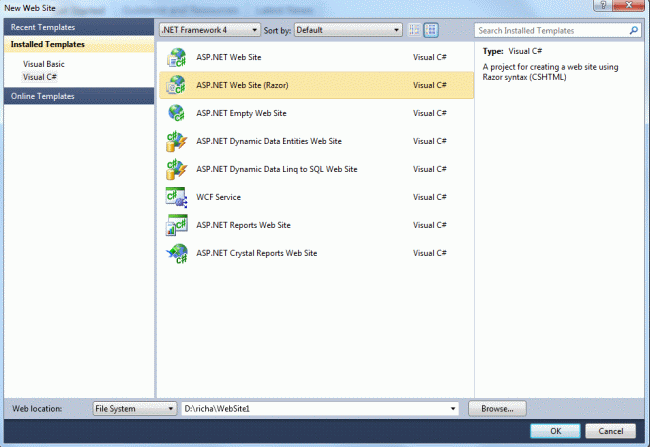Click the ASP.NET Reports Web Site icon
This screenshot has height=447, width=650.
click(177, 225)
